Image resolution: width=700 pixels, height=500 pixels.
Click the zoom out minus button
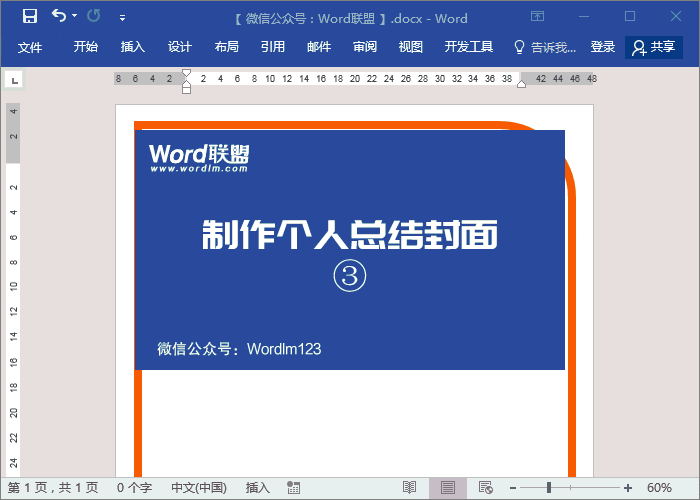click(513, 488)
